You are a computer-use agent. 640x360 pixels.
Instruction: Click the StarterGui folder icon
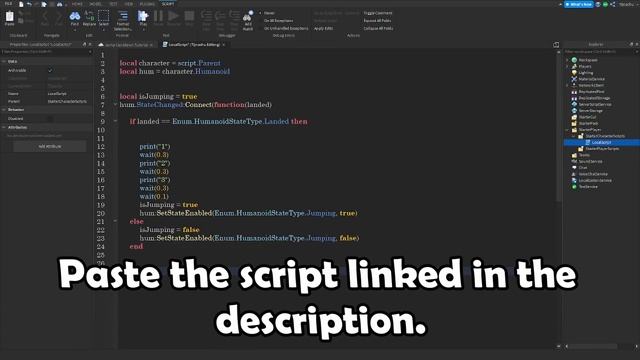pyautogui.click(x=574, y=117)
